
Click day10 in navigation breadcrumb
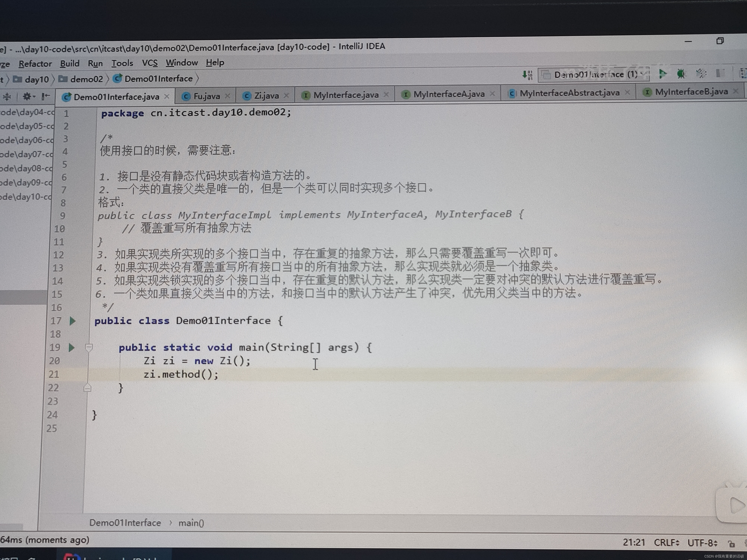31,80
